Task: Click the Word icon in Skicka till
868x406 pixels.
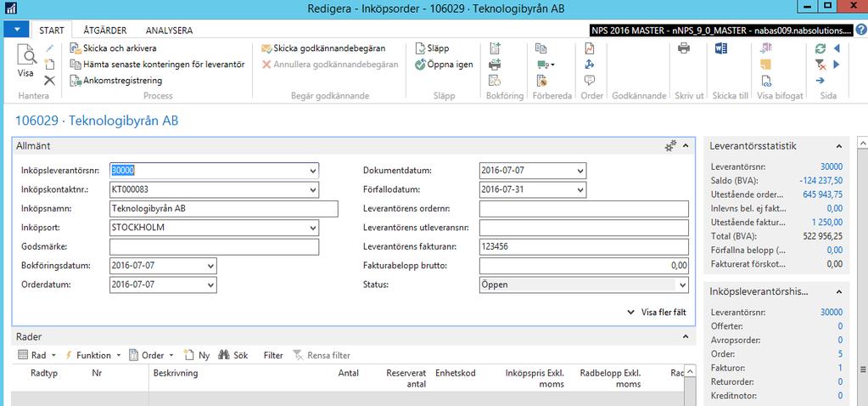Action: [721, 48]
